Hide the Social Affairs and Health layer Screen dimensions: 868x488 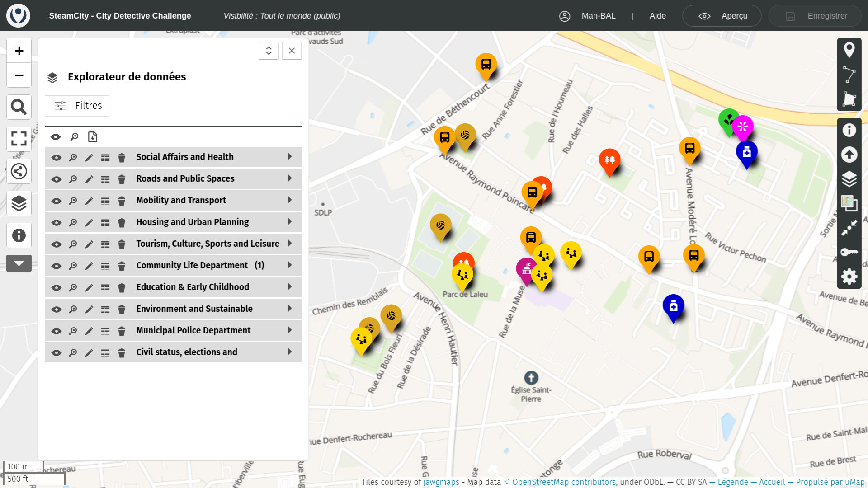(x=57, y=157)
